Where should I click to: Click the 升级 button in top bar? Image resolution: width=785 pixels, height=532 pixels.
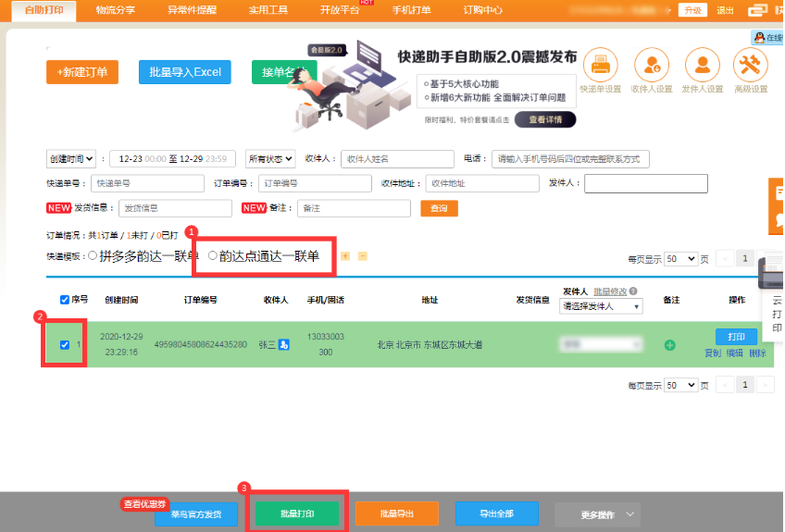point(692,10)
